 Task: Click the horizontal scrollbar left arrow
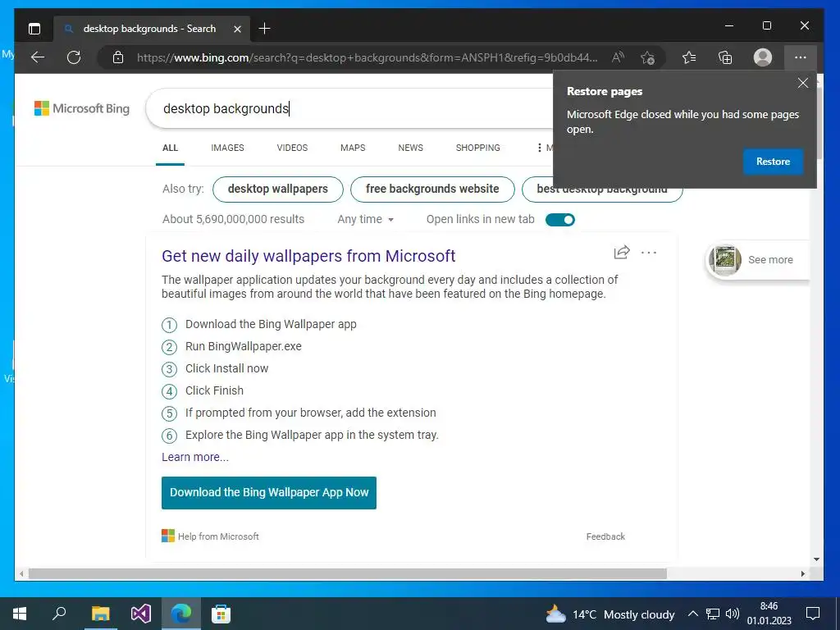(21, 573)
